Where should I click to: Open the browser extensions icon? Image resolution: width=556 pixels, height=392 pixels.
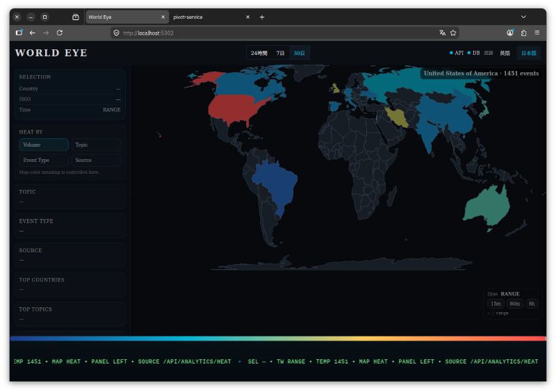tap(523, 33)
